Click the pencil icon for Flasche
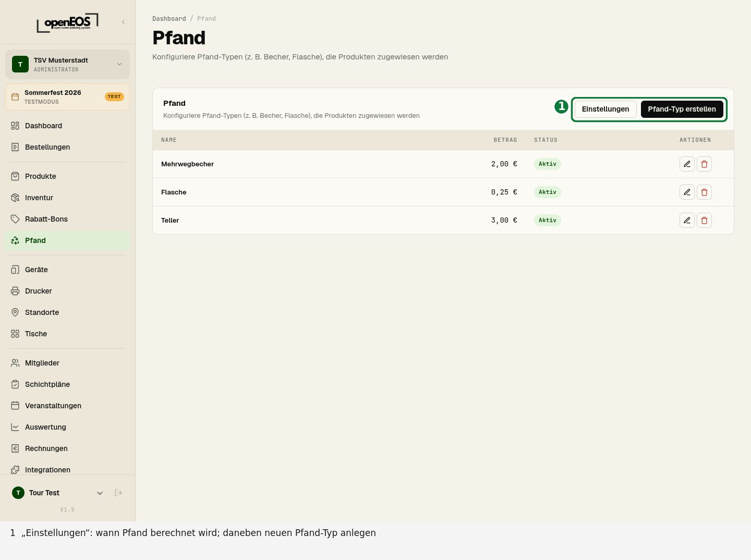751x560 pixels. coord(687,192)
